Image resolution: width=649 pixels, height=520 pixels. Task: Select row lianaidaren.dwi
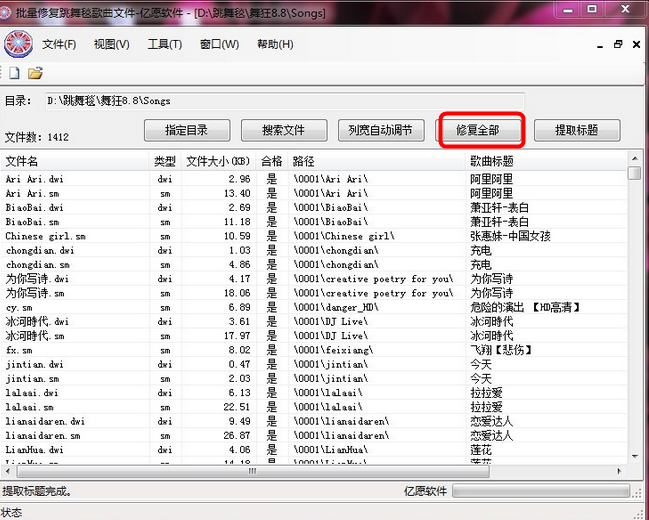tap(314, 421)
